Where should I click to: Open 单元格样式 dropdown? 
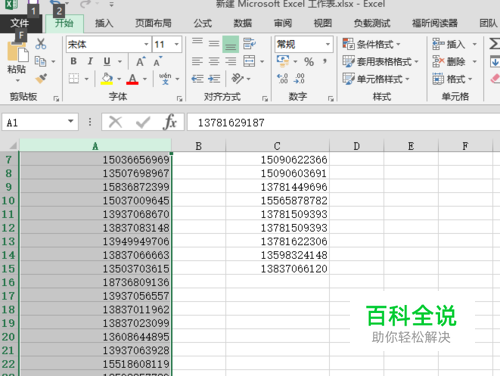pos(376,79)
